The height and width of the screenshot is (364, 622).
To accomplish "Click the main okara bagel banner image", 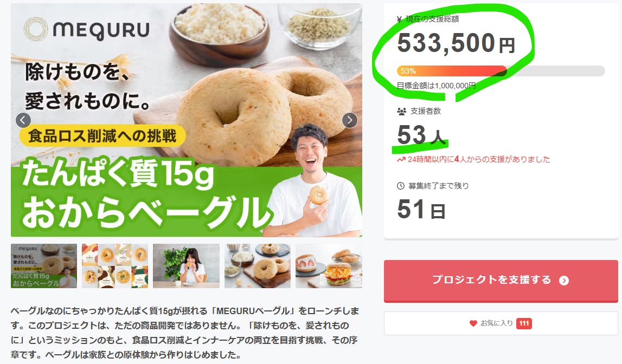I will (x=187, y=120).
